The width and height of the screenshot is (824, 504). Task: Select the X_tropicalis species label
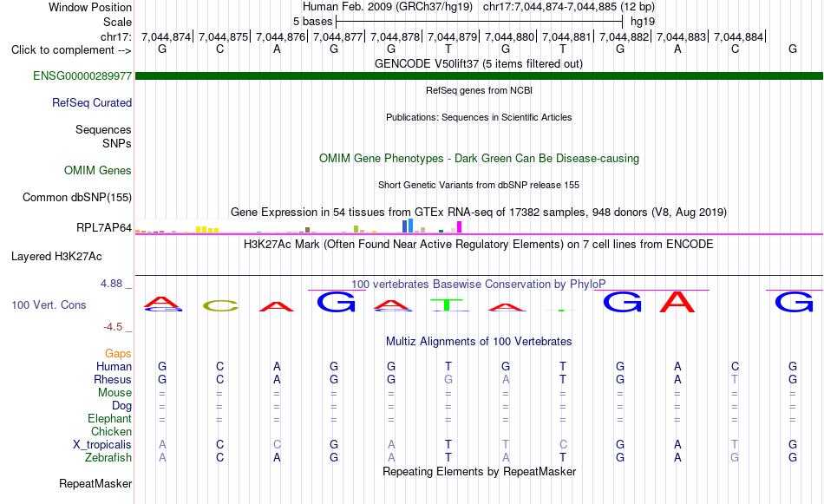(102, 445)
